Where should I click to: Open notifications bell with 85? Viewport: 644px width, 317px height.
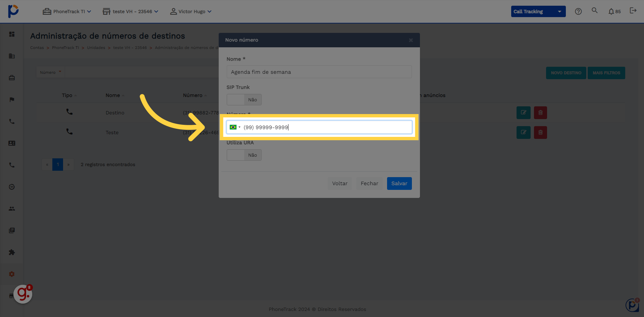pos(614,11)
